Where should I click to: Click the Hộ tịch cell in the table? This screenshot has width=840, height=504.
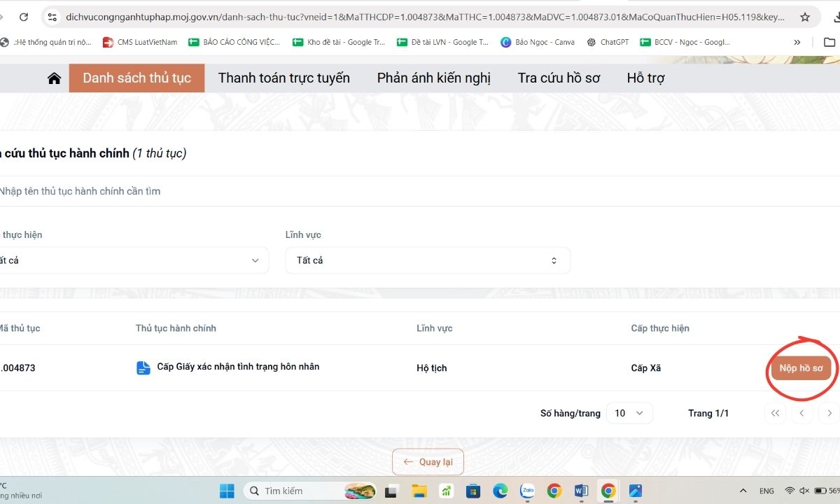(x=431, y=368)
